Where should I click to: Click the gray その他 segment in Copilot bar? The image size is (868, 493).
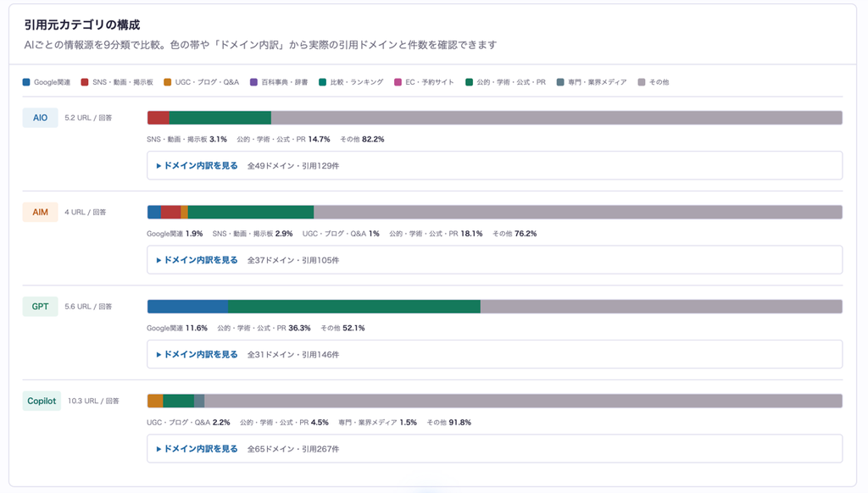[524, 401]
